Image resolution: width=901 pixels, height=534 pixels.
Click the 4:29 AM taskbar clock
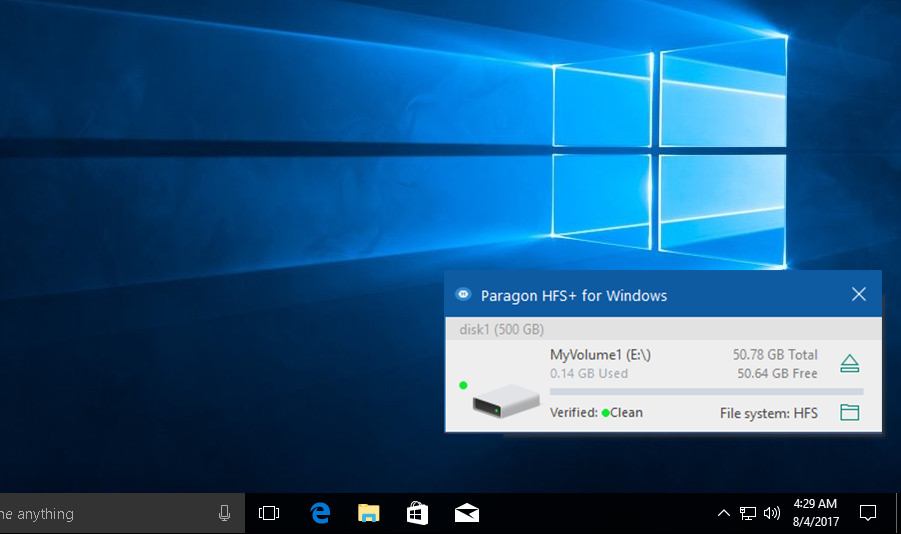[815, 512]
